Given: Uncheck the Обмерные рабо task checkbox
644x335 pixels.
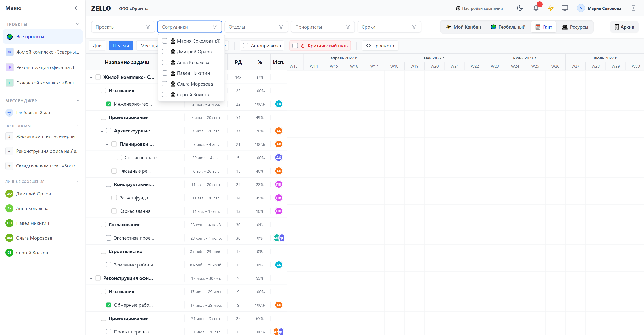Looking at the screenshot, I should tap(108, 305).
